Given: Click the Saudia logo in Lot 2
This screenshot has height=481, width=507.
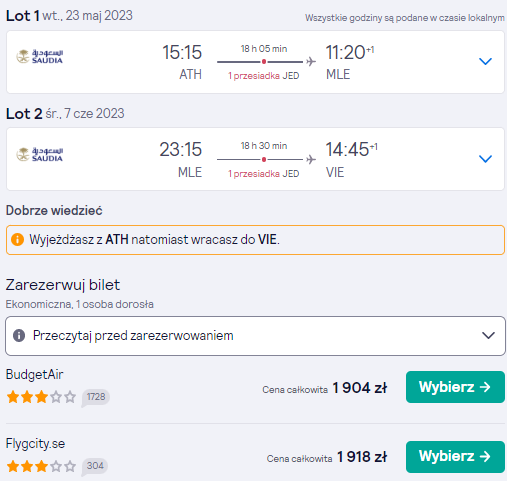Looking at the screenshot, I should 40,154.
